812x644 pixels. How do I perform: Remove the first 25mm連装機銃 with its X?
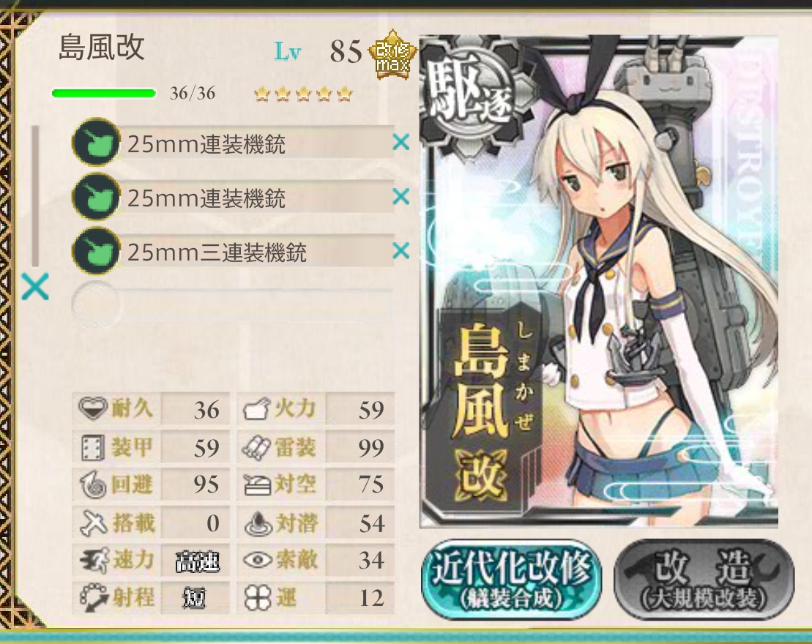(x=401, y=142)
